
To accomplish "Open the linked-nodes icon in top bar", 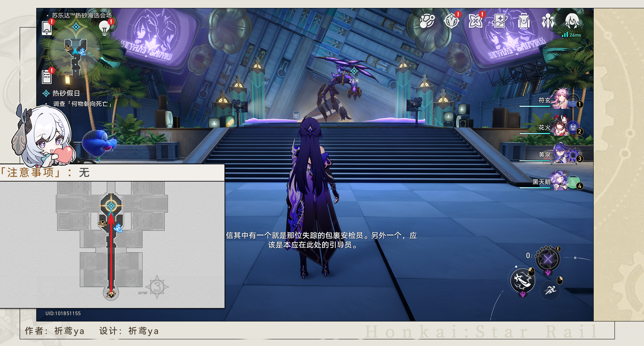I will [x=427, y=21].
